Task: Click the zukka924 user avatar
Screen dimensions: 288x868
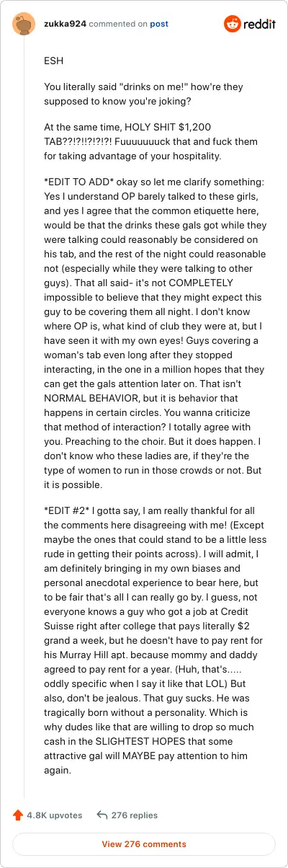Action: (24, 25)
